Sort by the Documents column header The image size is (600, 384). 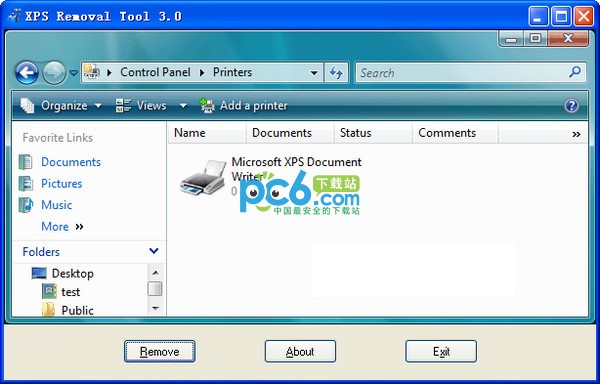click(x=290, y=133)
